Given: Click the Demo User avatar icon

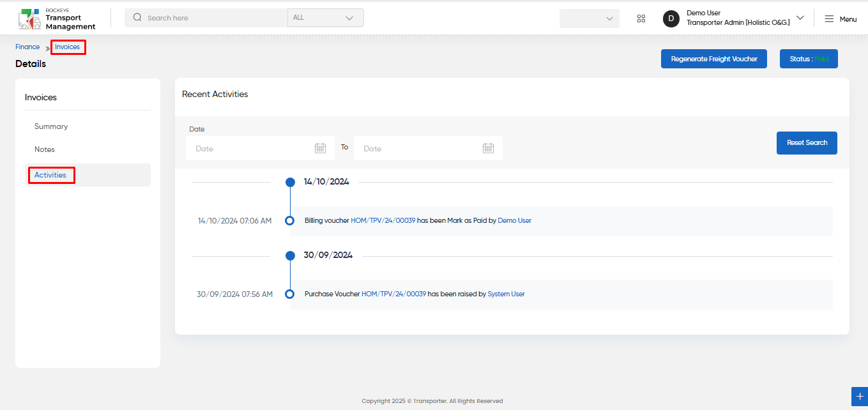Looking at the screenshot, I should (x=671, y=19).
